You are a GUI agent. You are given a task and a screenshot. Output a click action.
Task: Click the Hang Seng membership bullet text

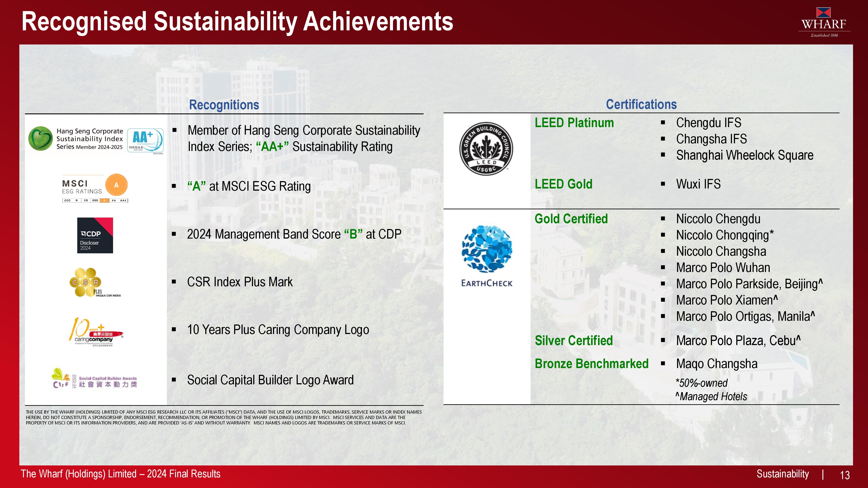click(x=304, y=138)
